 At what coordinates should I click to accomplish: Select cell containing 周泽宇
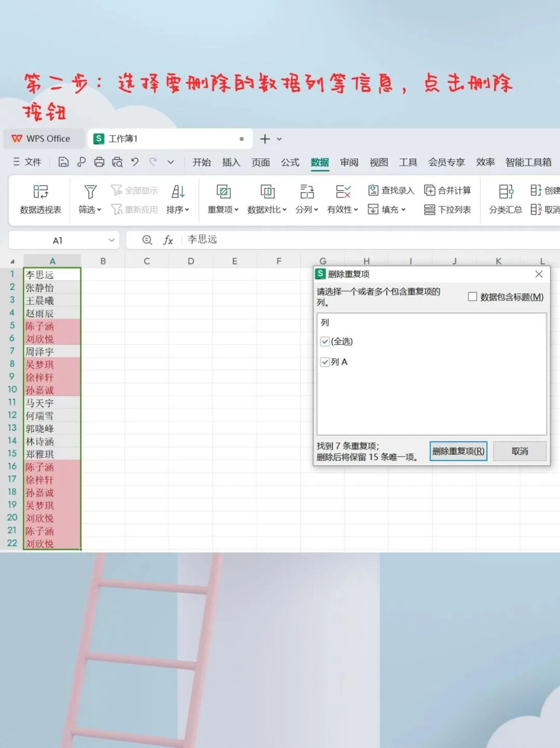pyautogui.click(x=52, y=351)
